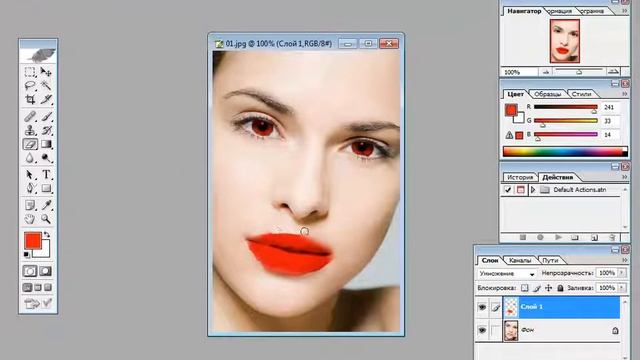
Task: Click Record action button
Action: pyautogui.click(x=540, y=237)
